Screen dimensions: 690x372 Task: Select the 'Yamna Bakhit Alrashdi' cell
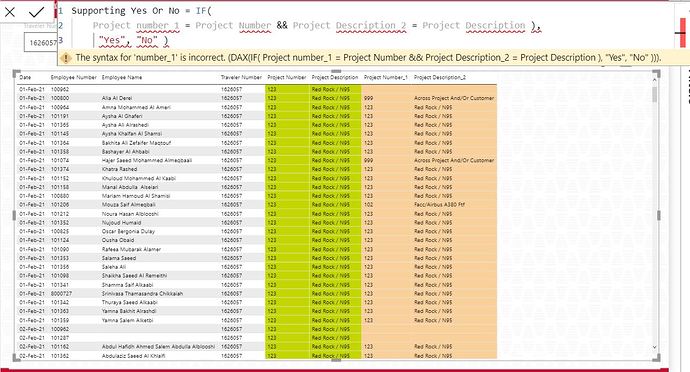pos(129,311)
